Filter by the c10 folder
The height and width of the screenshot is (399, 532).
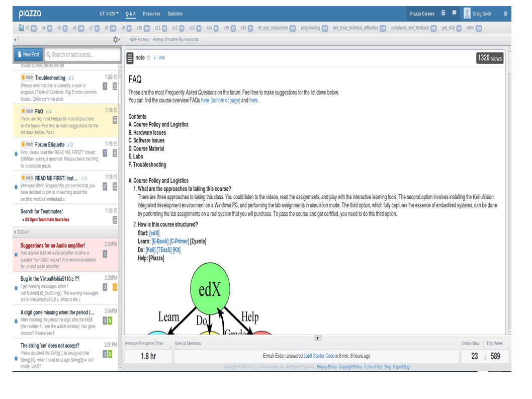143,28
